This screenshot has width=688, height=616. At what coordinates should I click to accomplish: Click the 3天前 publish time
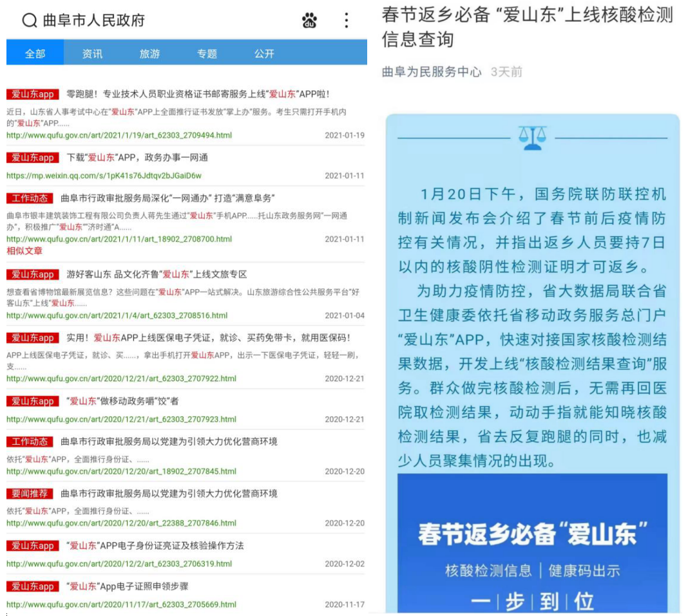506,72
